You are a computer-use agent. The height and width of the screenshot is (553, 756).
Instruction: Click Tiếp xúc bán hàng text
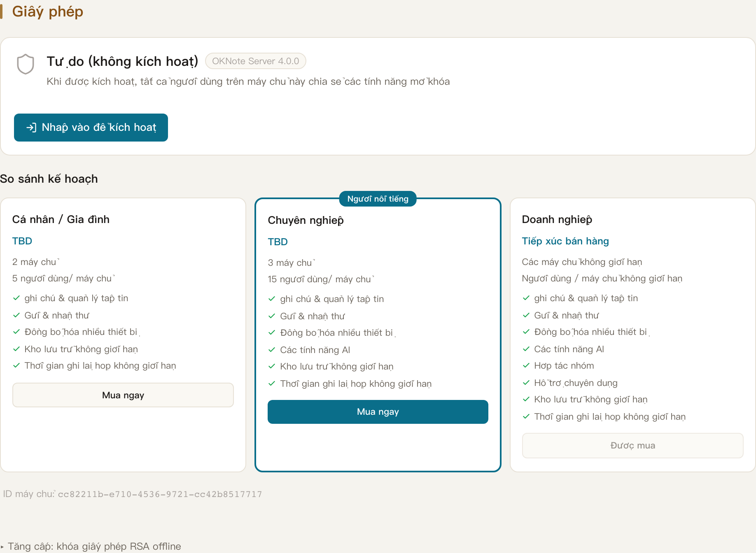(565, 241)
